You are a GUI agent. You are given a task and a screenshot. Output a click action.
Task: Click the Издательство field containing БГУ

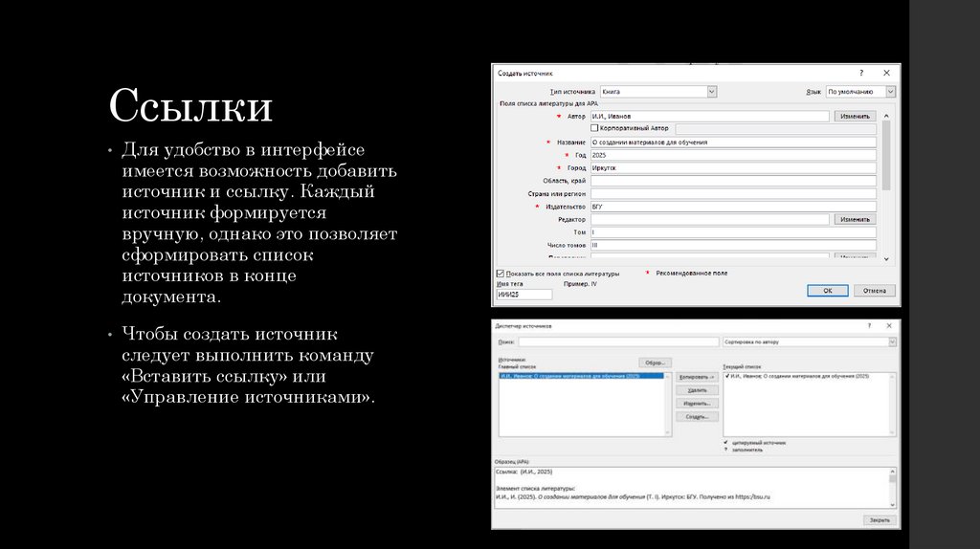click(733, 207)
